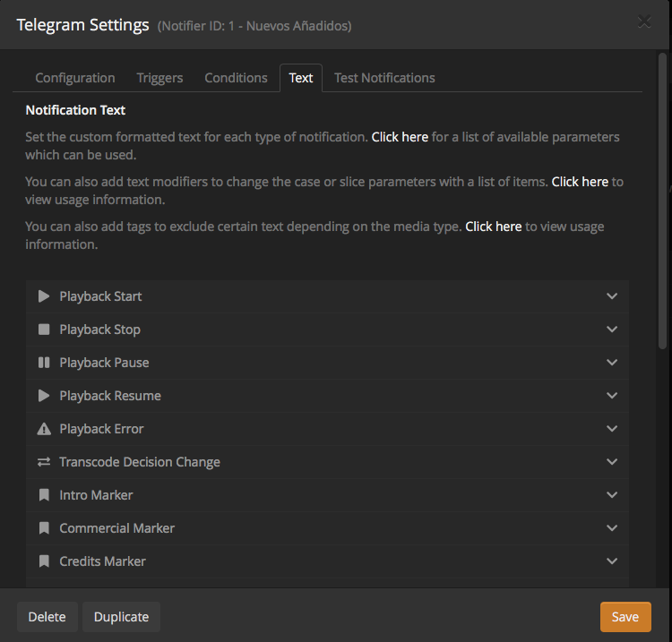Expand the Playback Error chevron arrow

point(612,429)
